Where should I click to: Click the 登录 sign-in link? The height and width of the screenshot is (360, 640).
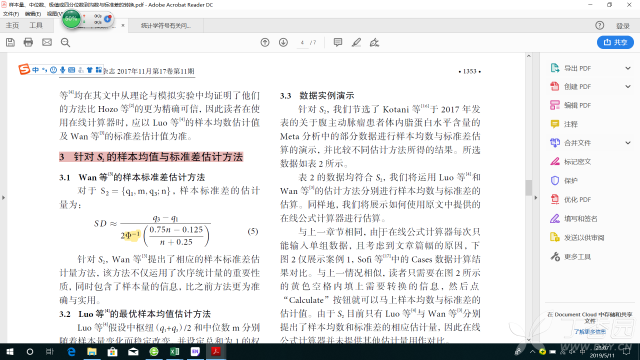pyautogui.click(x=623, y=26)
